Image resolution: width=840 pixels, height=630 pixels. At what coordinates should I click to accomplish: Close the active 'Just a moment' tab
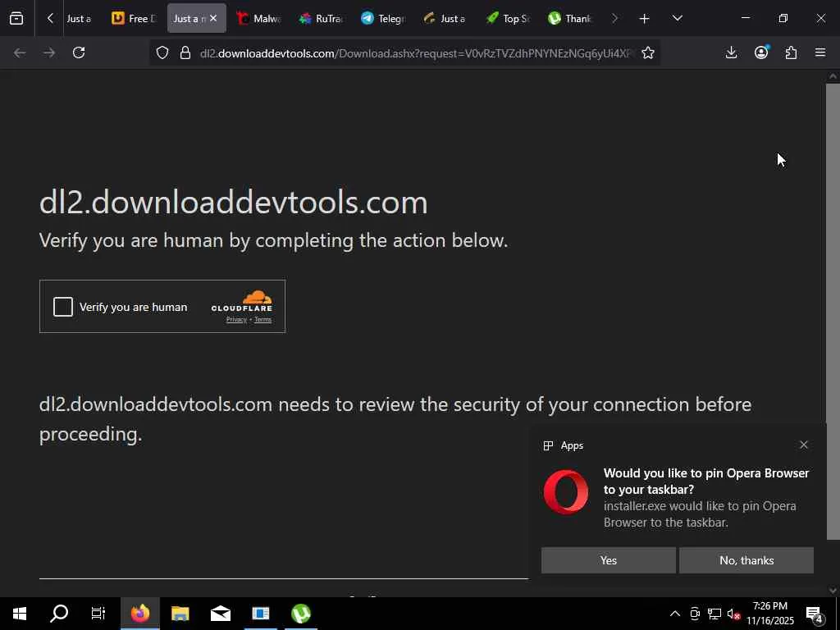tap(213, 18)
